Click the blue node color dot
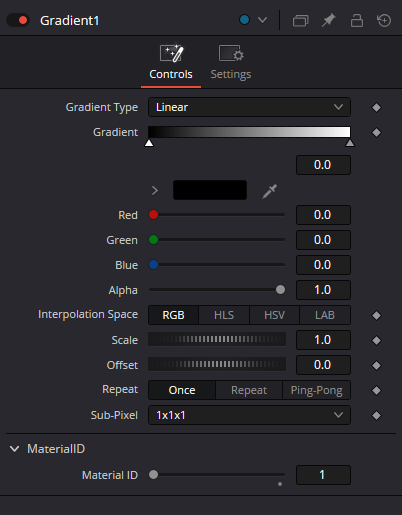Viewport: 402px width, 515px height. click(244, 20)
